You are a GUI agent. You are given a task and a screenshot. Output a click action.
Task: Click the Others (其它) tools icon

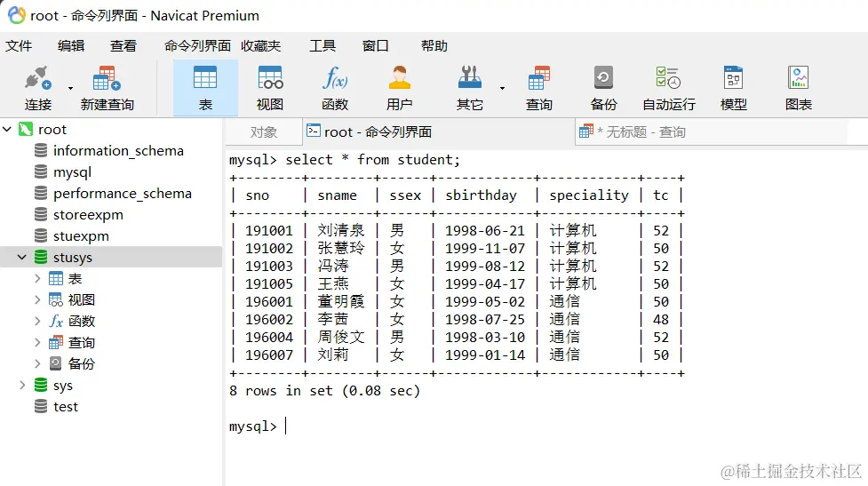(x=469, y=78)
